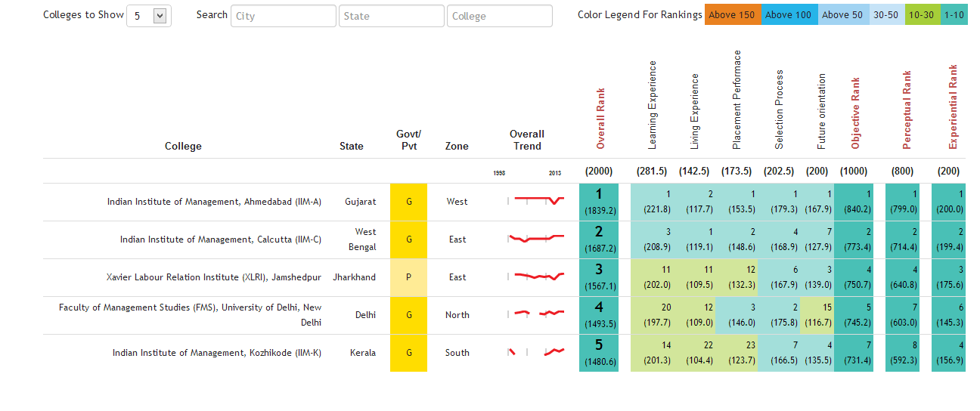Click IIM-K living experience cell (104.4)
980x411 pixels.
point(694,353)
